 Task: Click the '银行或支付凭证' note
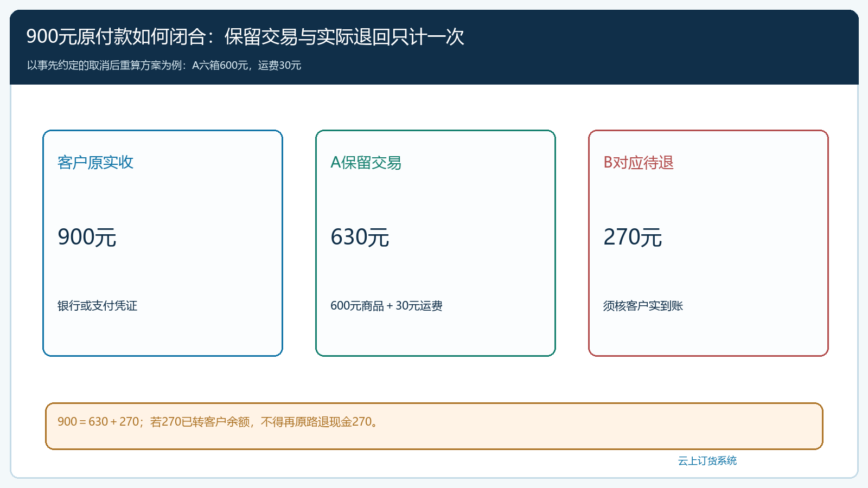(98, 306)
